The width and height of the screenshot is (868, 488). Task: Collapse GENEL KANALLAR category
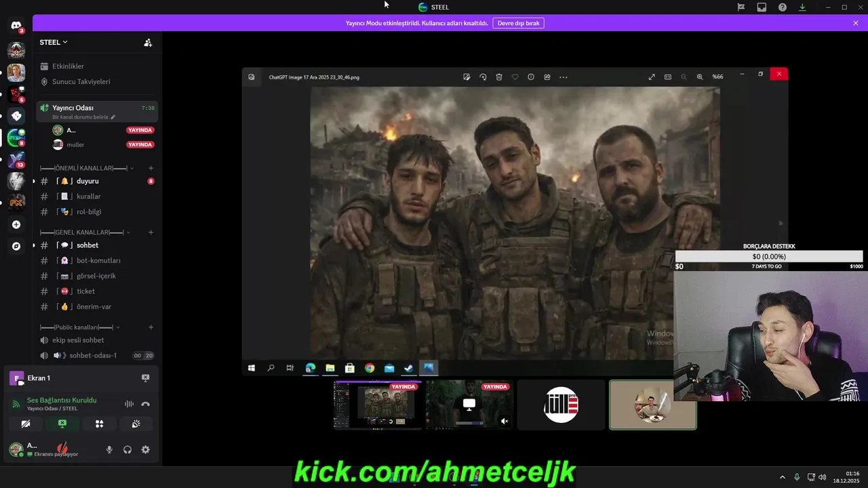pos(85,232)
